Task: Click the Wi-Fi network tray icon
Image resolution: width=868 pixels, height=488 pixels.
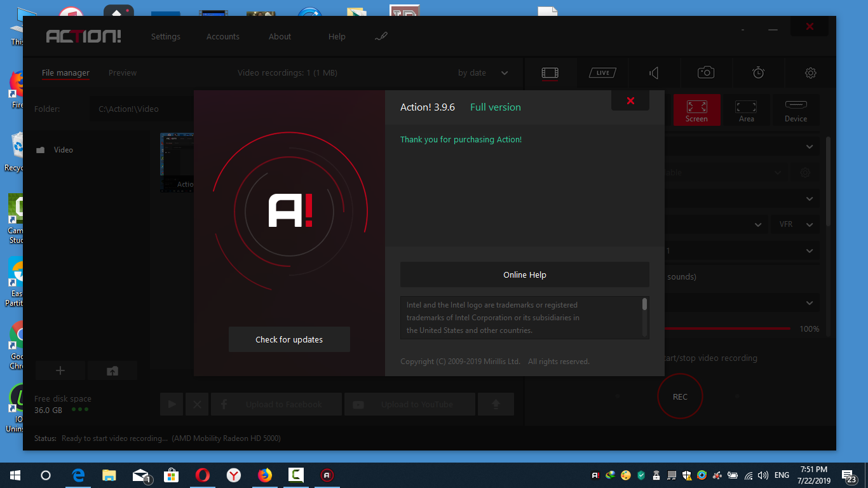Action: click(749, 475)
